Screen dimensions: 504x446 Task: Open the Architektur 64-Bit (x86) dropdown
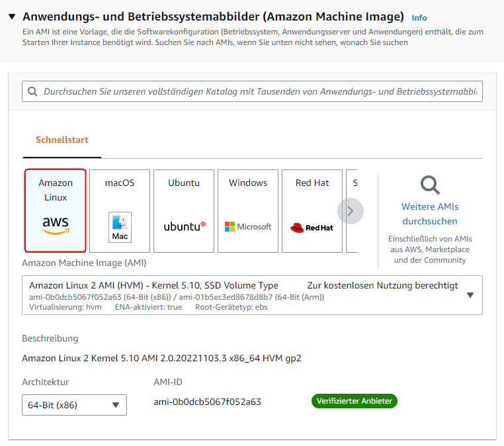click(74, 405)
